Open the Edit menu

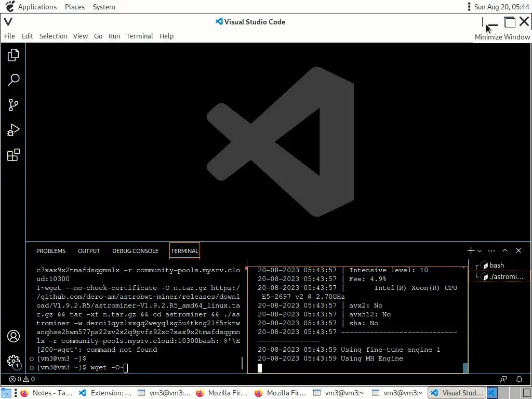[27, 36]
